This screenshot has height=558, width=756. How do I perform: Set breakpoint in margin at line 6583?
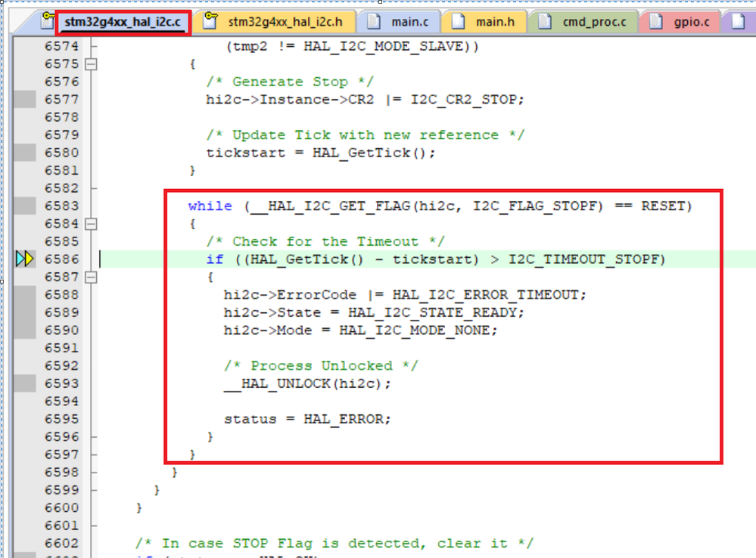24,206
